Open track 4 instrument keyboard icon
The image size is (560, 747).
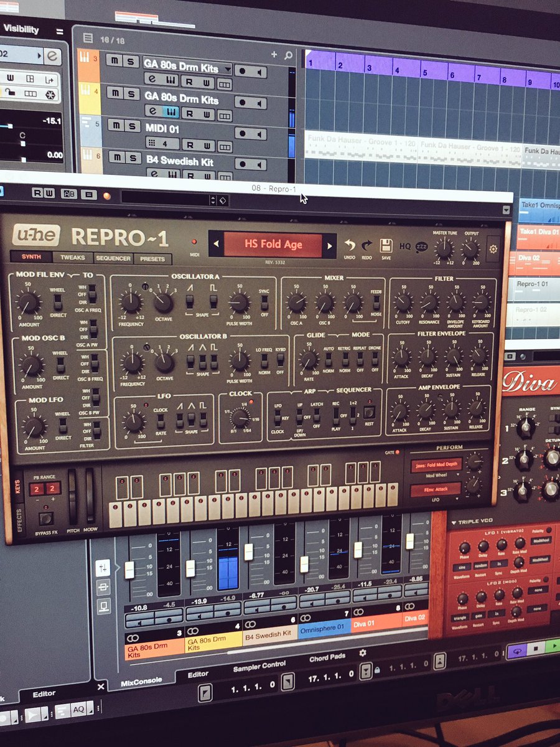tap(170, 112)
